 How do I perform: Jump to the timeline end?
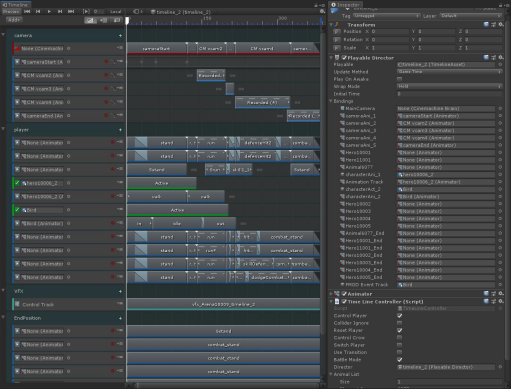[x=71, y=12]
